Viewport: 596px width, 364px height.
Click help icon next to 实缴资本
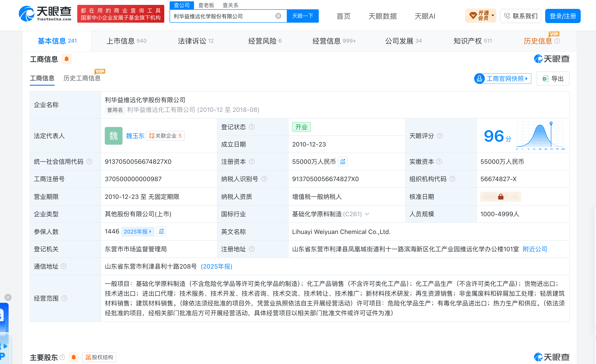[x=439, y=162]
